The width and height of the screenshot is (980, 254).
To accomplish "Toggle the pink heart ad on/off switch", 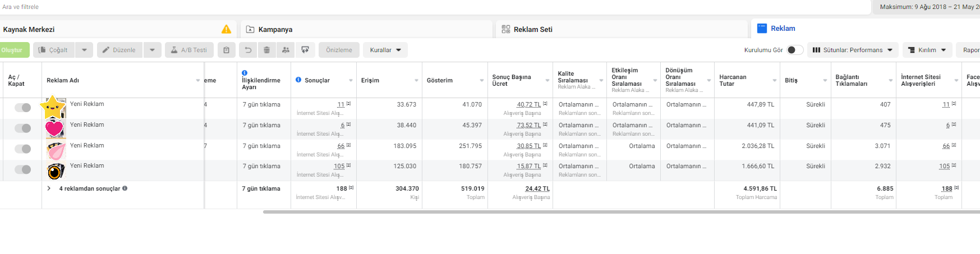I will point(22,128).
